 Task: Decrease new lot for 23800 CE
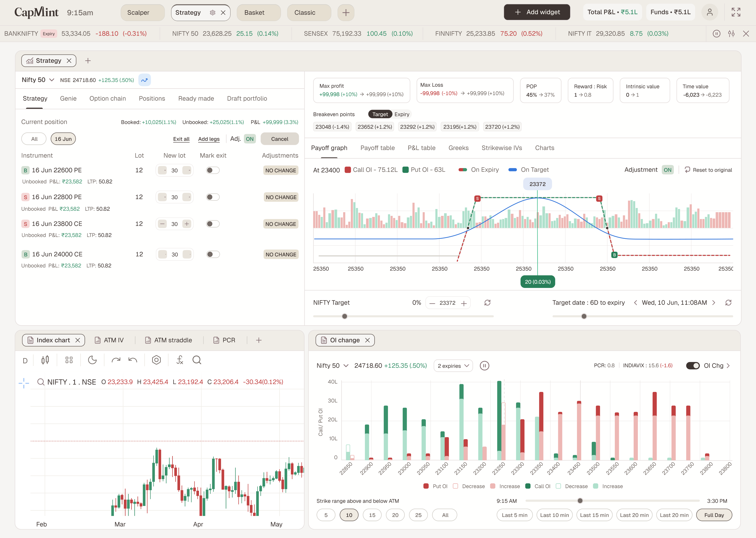click(x=162, y=224)
